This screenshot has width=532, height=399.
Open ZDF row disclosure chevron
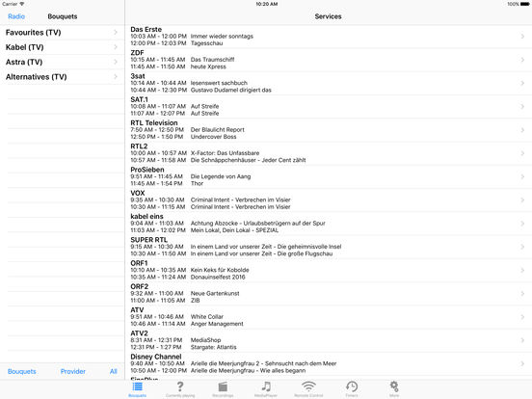pyautogui.click(x=522, y=60)
